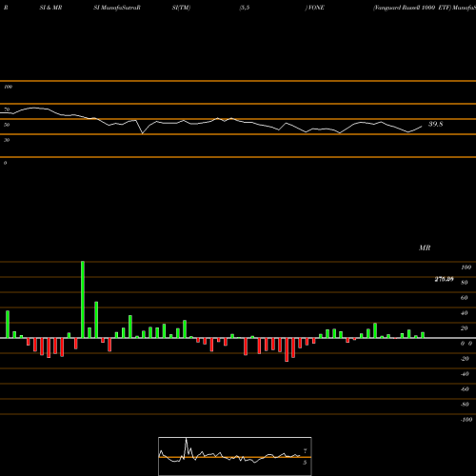Click the 40 label on MR right axis
This screenshot has height=476, width=476.
click(x=465, y=313)
